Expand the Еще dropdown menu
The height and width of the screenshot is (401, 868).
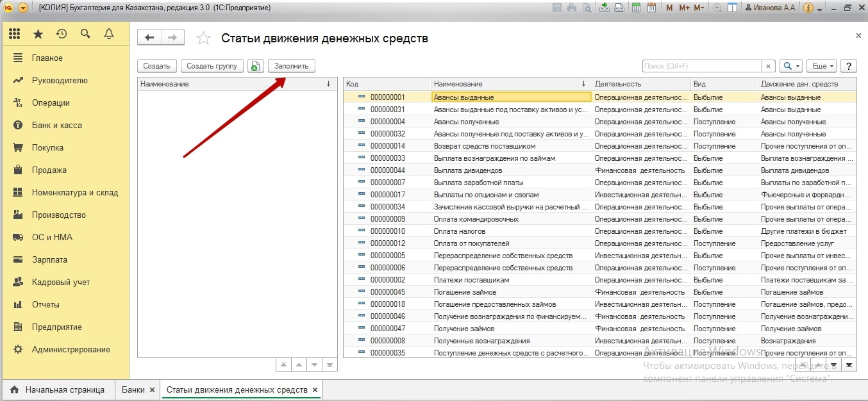point(823,66)
